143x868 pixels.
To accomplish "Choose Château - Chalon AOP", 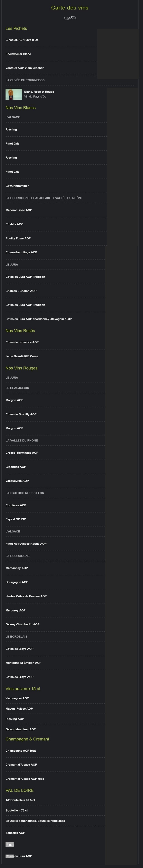I will (21, 291).
